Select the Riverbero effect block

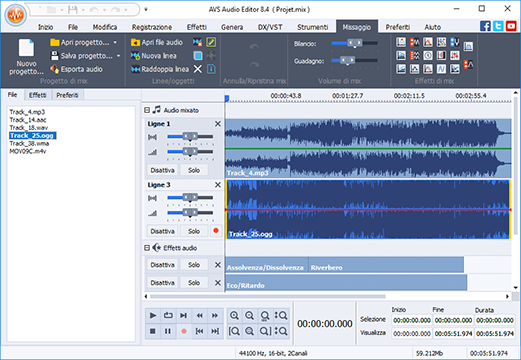(x=386, y=264)
